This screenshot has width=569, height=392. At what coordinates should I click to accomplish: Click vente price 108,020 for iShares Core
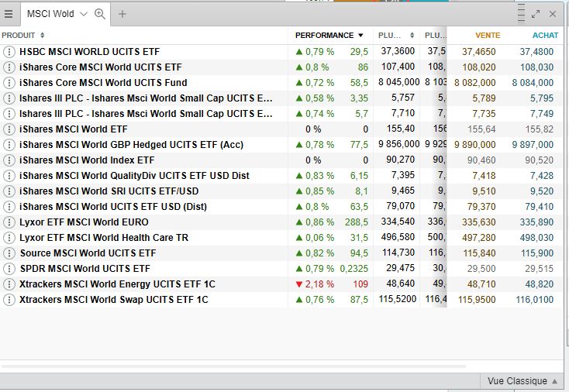tap(478, 67)
